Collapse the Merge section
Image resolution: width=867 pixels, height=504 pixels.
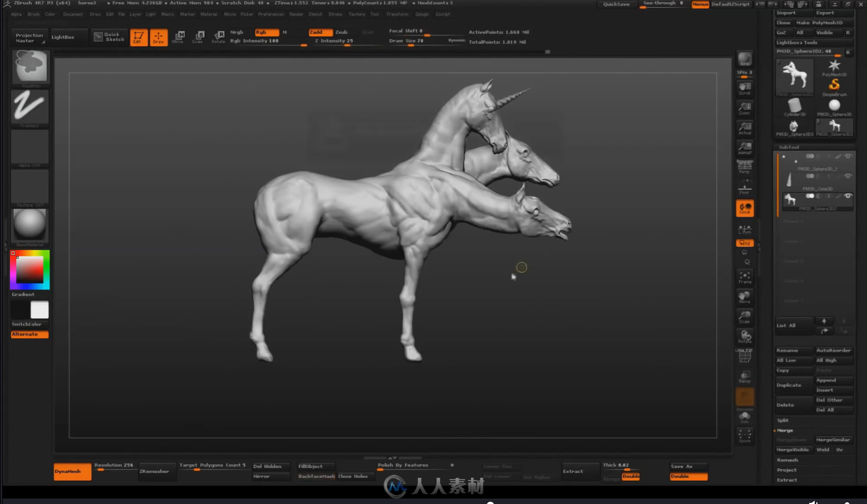point(785,430)
